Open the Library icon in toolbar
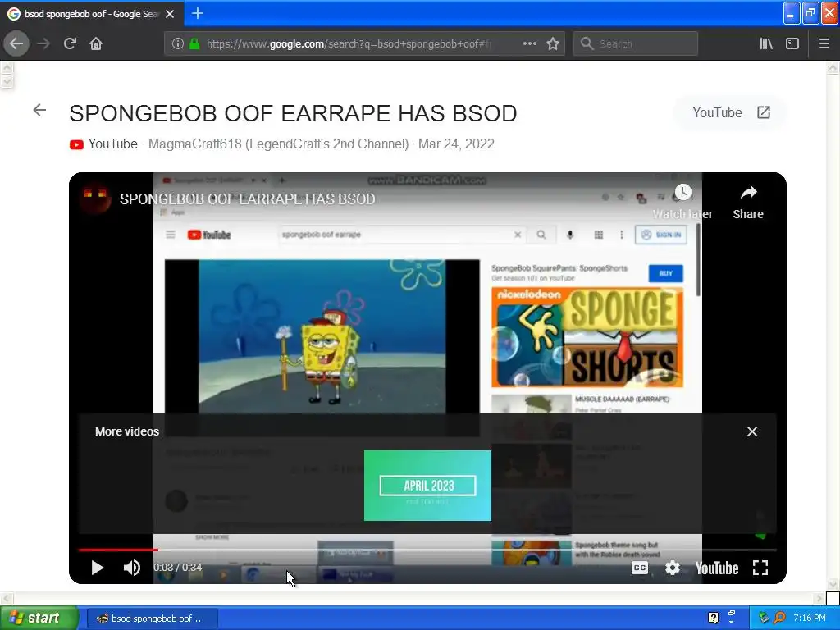840x630 pixels. point(766,43)
